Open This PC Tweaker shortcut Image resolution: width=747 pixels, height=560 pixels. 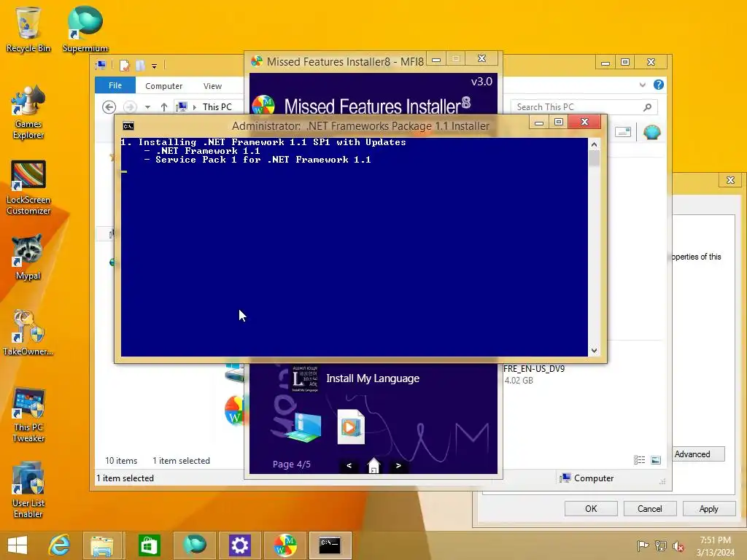coord(28,415)
